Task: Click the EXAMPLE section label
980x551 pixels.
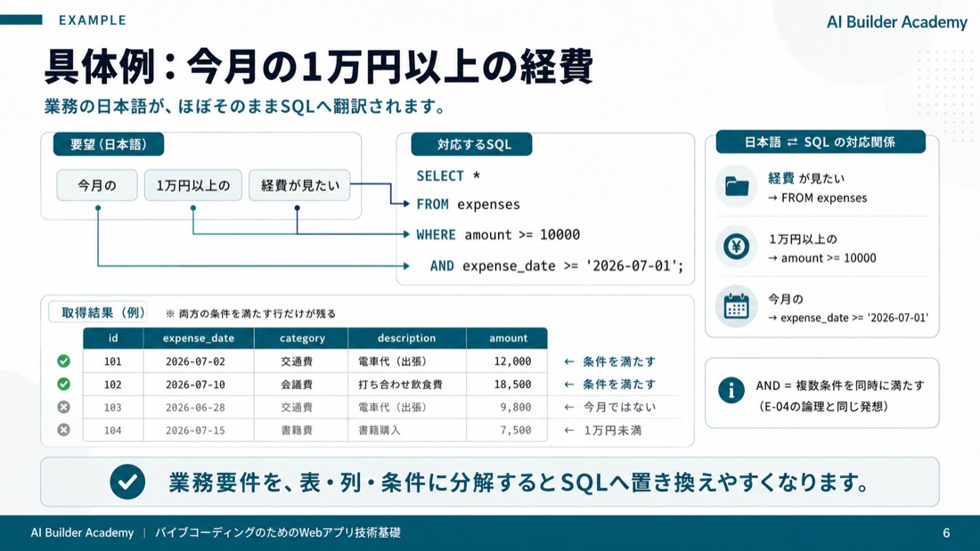Action: 93,20
